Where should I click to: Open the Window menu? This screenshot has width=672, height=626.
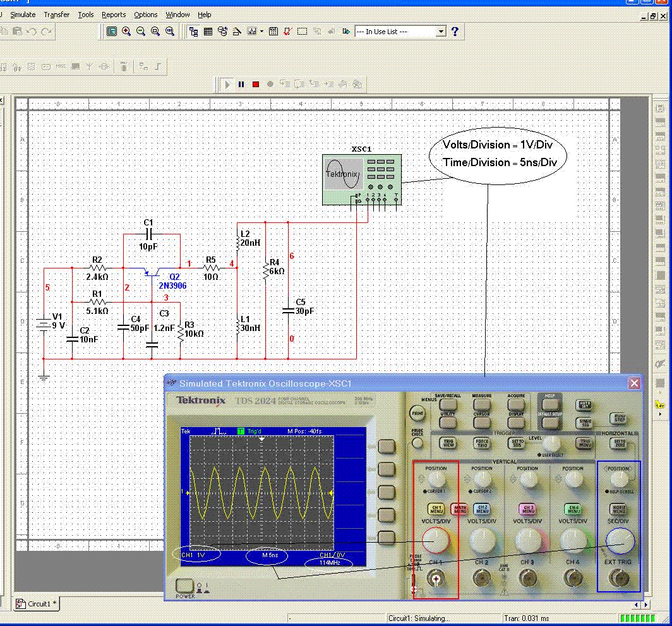click(x=177, y=15)
